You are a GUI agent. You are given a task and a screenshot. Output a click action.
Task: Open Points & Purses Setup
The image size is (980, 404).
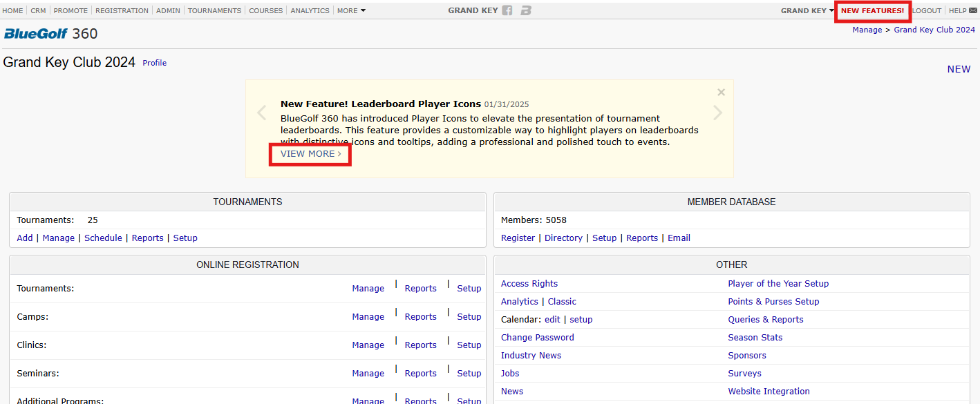pos(773,302)
